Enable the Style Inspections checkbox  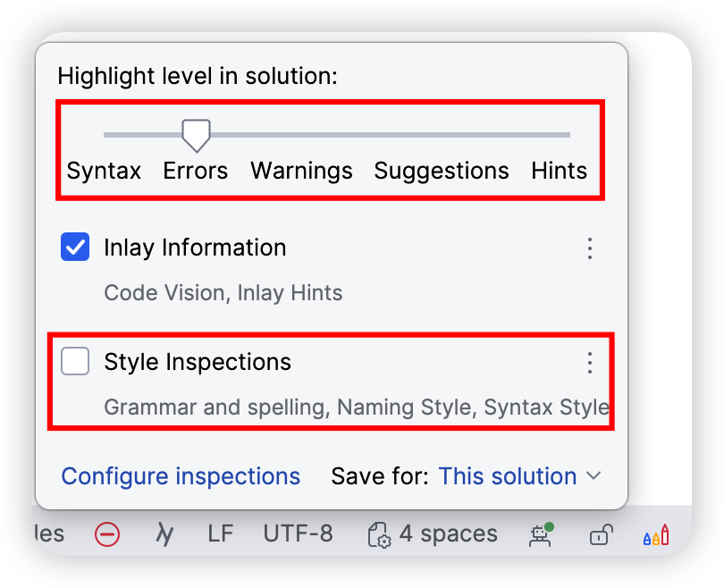(75, 361)
